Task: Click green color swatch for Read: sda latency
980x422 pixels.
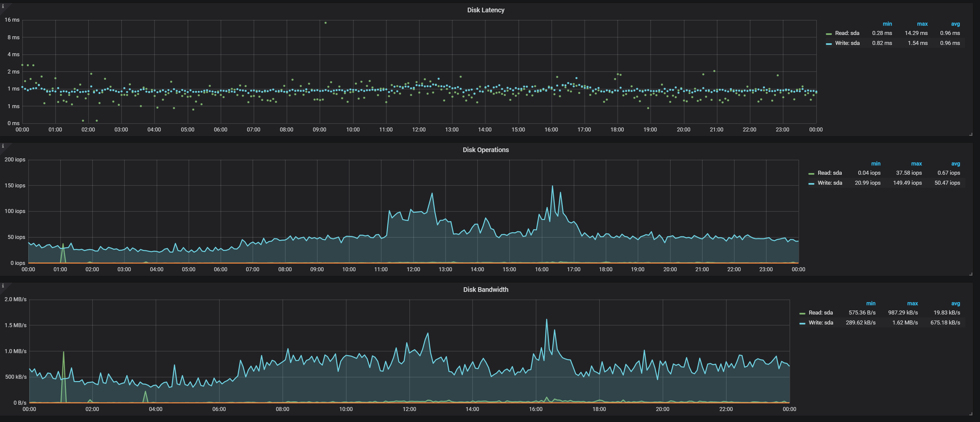Action: pyautogui.click(x=828, y=34)
